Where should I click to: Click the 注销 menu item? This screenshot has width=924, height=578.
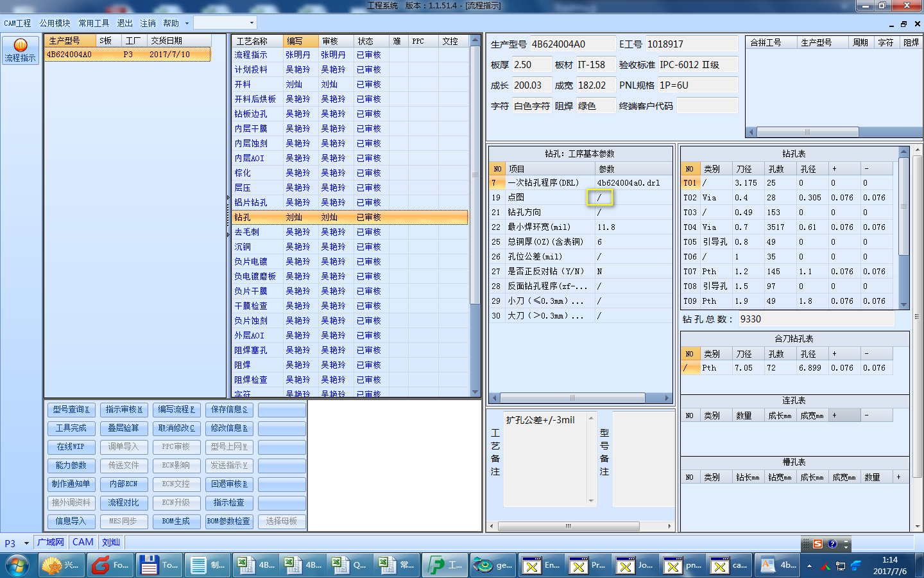coord(148,23)
